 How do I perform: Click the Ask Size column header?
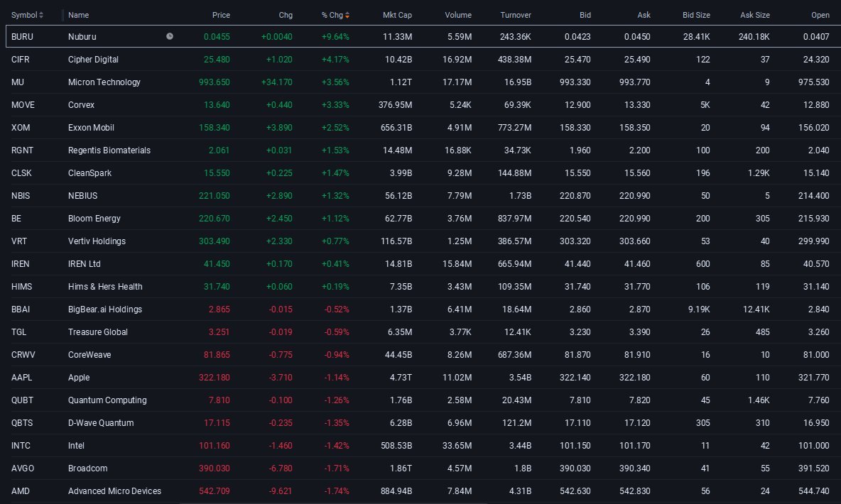coord(754,15)
